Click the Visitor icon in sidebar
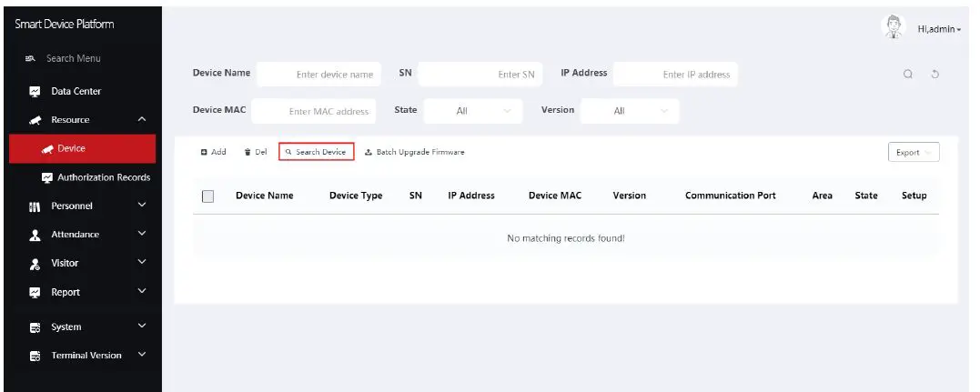The height and width of the screenshot is (392, 980). [35, 264]
